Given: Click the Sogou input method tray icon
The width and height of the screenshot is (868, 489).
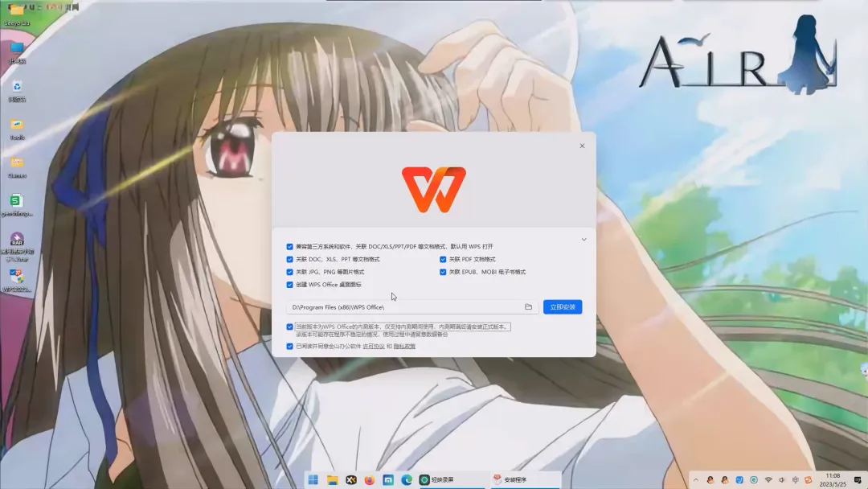Looking at the screenshot, I should coord(809,480).
